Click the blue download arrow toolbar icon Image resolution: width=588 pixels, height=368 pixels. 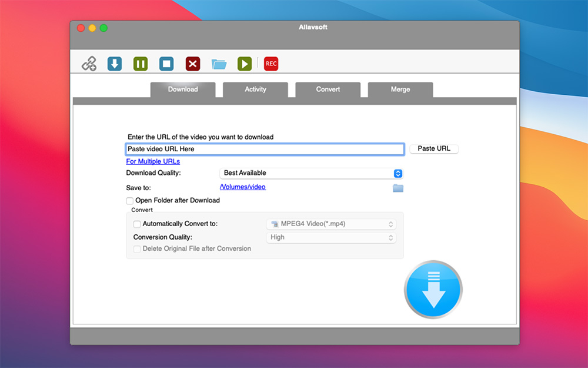(115, 64)
